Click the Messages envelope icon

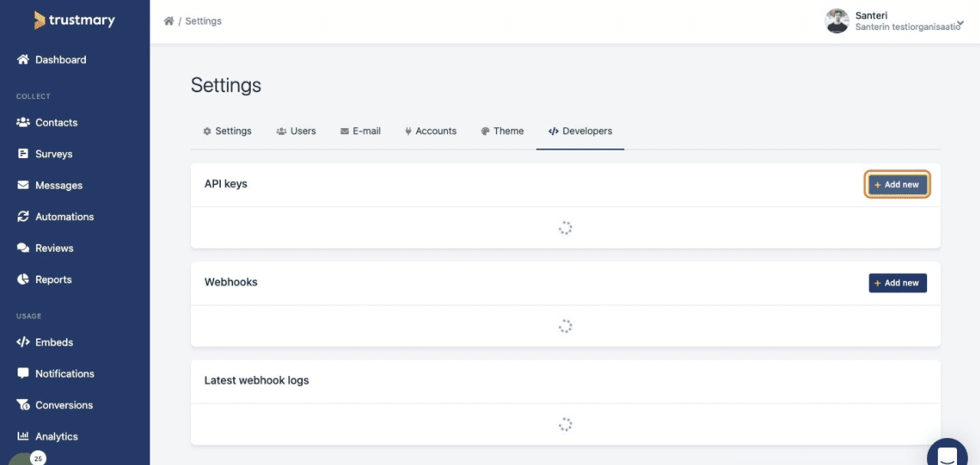23,186
